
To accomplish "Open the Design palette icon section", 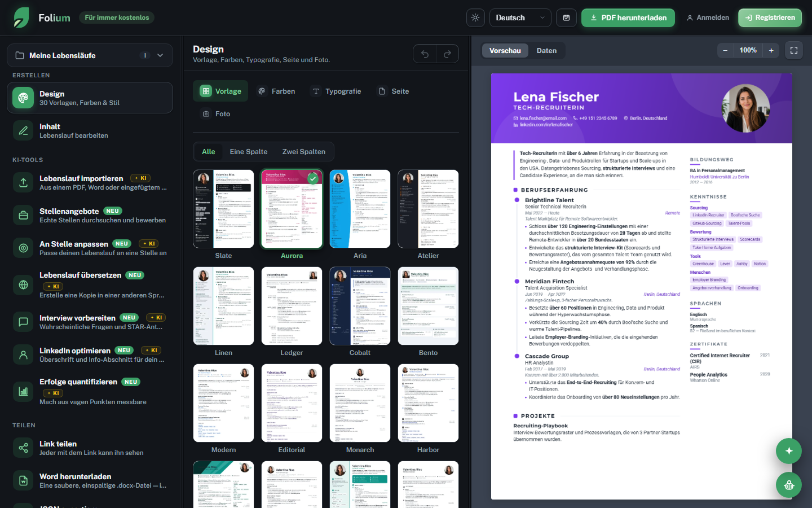I will pyautogui.click(x=23, y=98).
